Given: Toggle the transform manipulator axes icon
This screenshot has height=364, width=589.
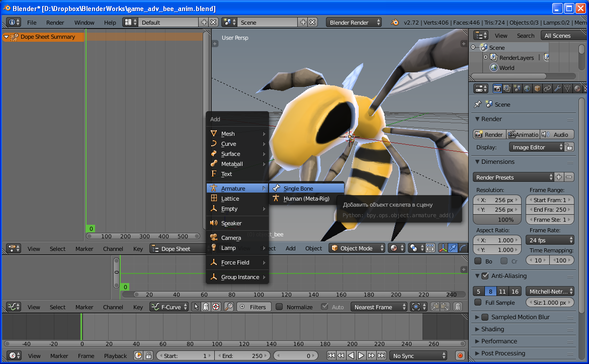Looking at the screenshot, I should 443,248.
